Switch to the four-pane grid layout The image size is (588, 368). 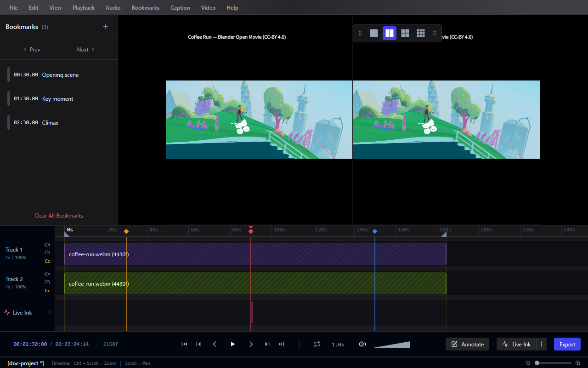(x=405, y=33)
